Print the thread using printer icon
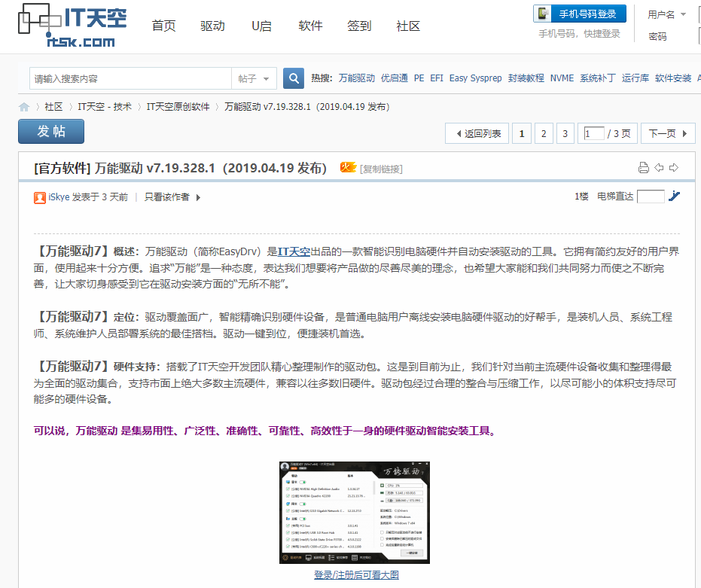701x588 pixels. click(x=643, y=168)
